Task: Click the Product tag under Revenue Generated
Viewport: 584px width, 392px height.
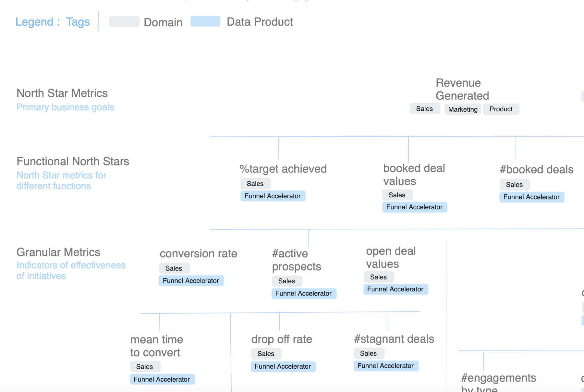Action: 501,109
